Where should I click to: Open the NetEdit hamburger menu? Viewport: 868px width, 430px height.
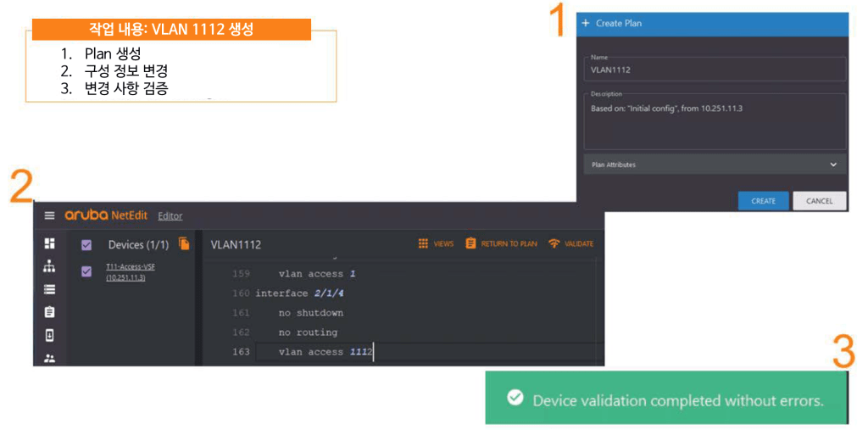point(49,215)
